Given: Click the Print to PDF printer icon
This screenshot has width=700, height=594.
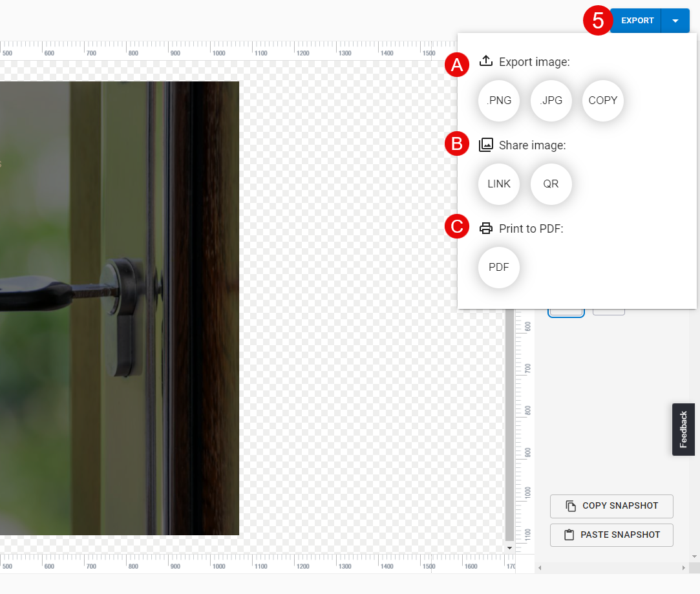Looking at the screenshot, I should [485, 229].
